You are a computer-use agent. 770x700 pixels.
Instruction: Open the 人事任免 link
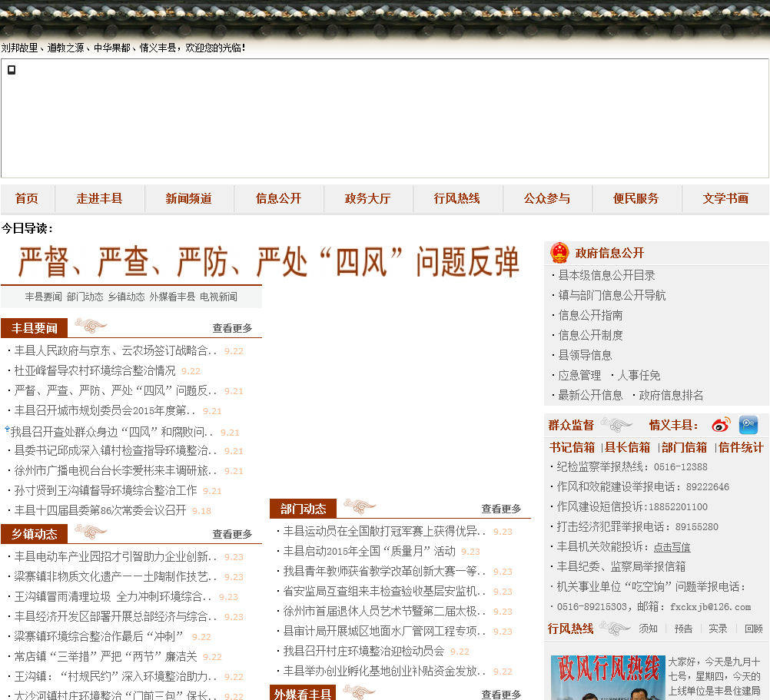click(639, 375)
